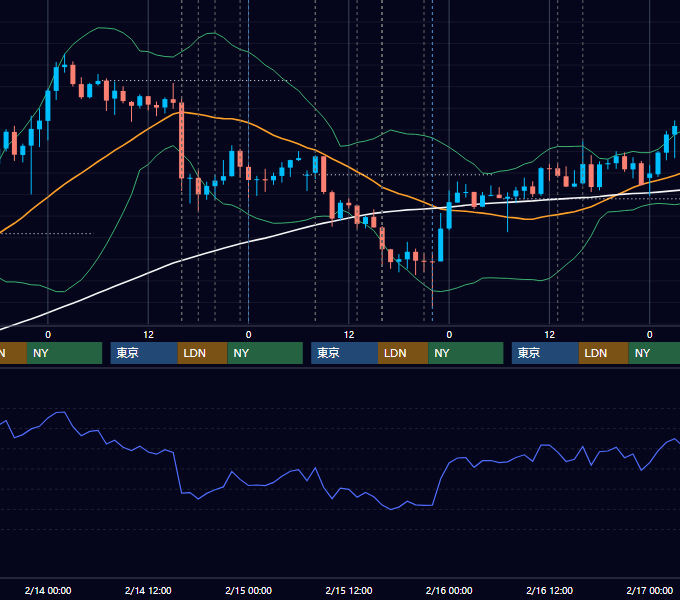
Task: Select the LDN session block on 2/15
Action: coord(403,353)
